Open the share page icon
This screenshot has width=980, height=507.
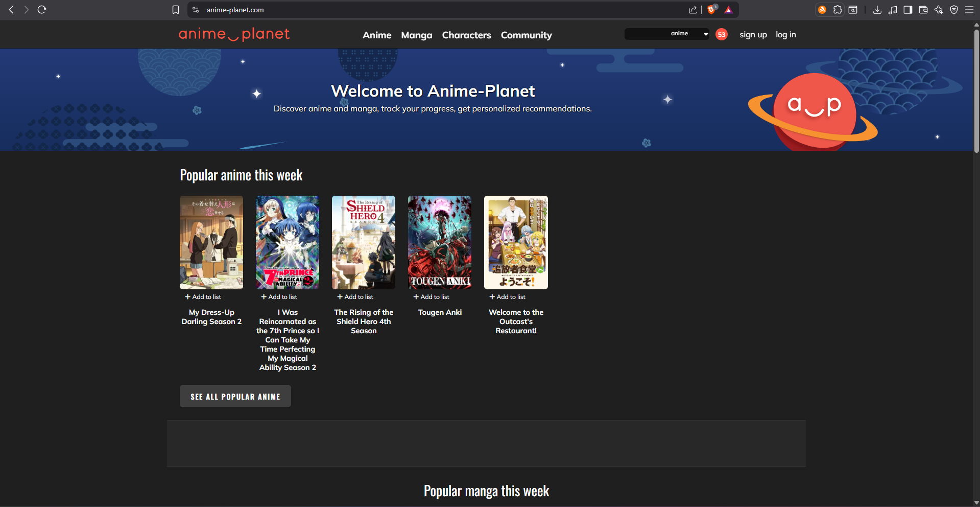(693, 10)
